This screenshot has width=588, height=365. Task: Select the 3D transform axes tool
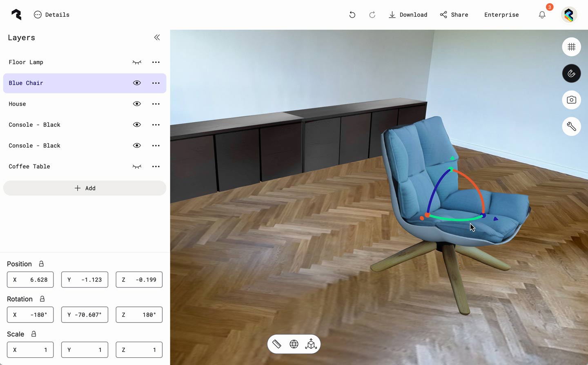point(311,344)
